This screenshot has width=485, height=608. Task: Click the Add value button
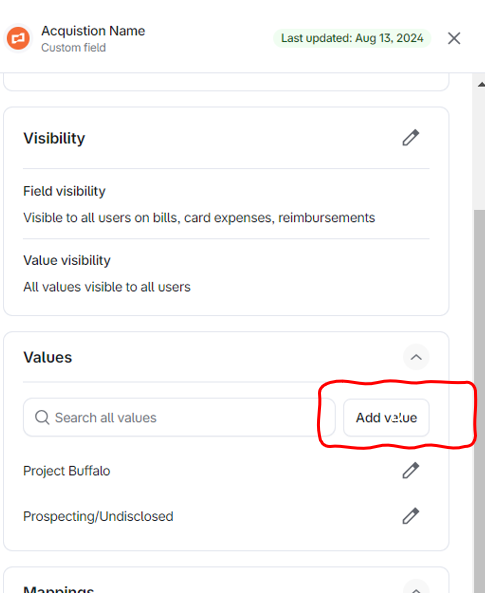[x=386, y=418]
